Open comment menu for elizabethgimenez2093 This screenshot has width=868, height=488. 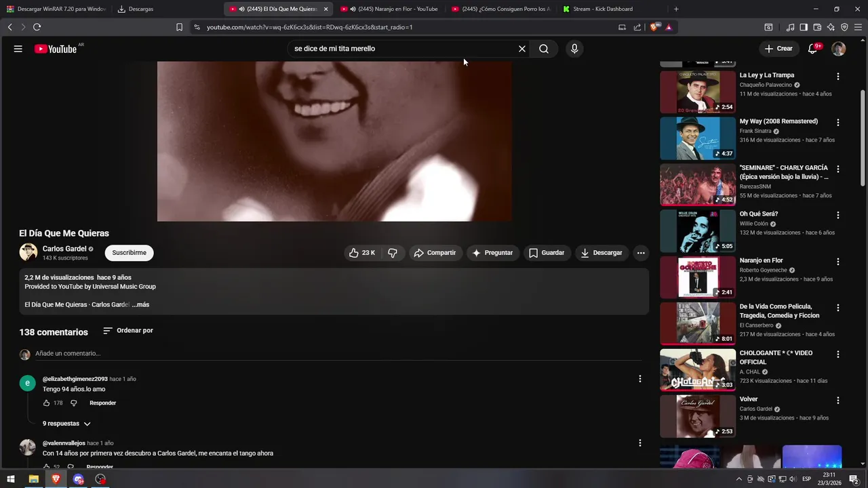pos(639,379)
